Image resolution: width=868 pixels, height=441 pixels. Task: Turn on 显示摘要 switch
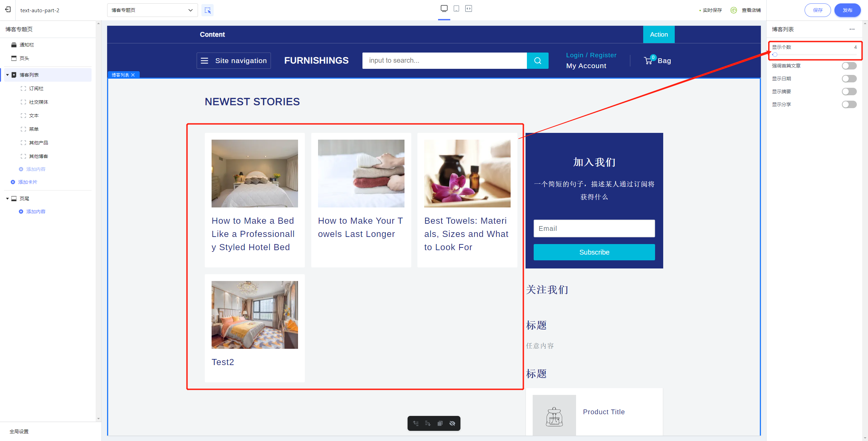pyautogui.click(x=849, y=92)
